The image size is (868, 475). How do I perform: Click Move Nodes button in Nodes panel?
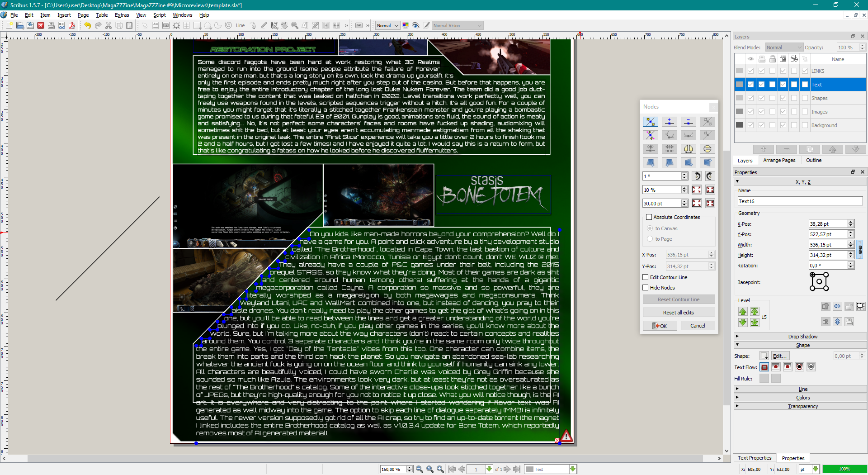(651, 122)
